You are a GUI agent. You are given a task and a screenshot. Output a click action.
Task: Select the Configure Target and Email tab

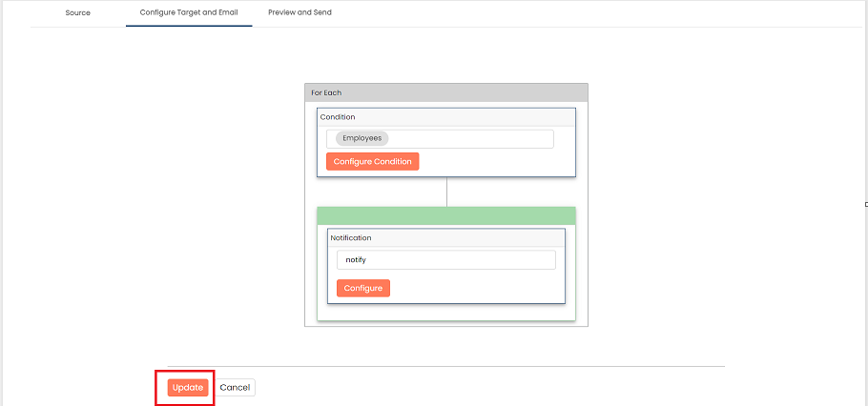(189, 12)
